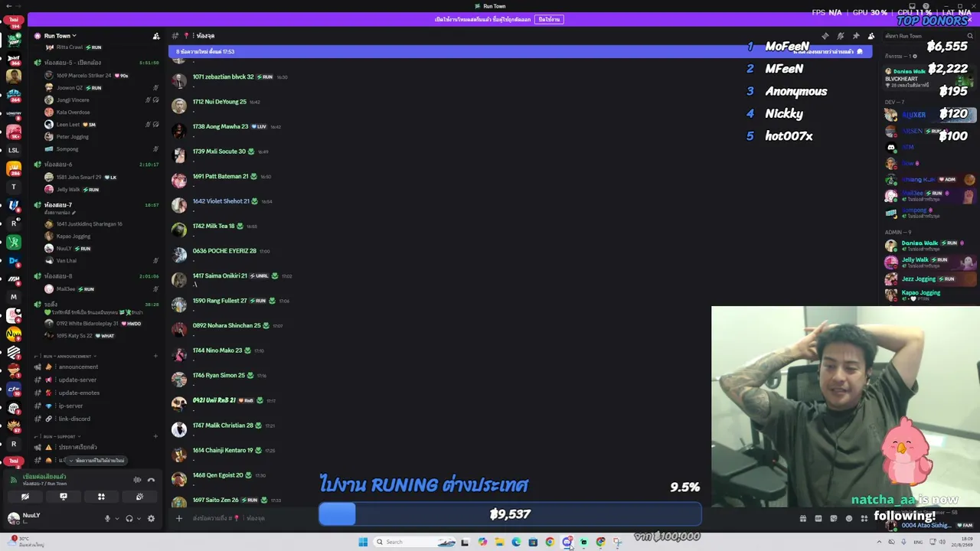
Task: Click the donation goal progress bar
Action: [x=510, y=514]
